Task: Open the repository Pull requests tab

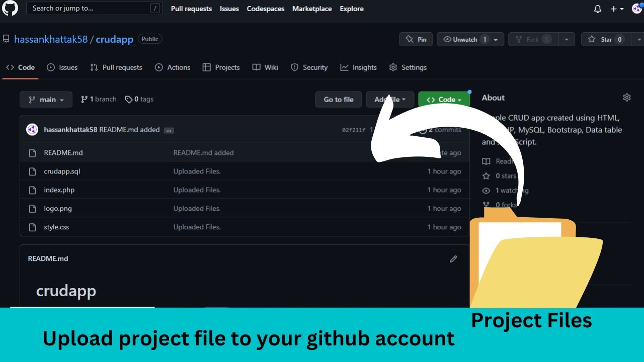Action: point(116,67)
